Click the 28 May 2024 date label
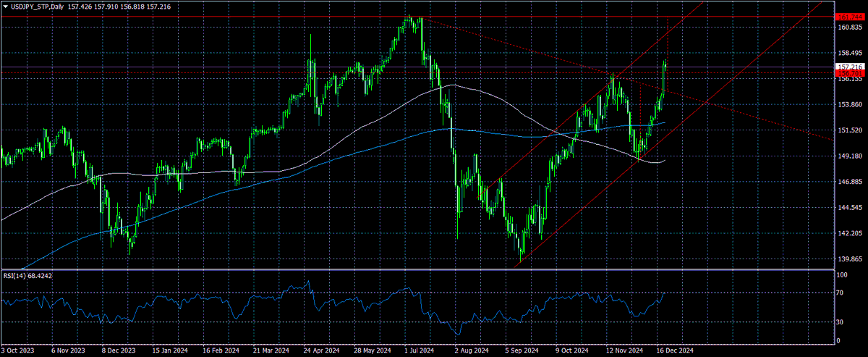 373,350
